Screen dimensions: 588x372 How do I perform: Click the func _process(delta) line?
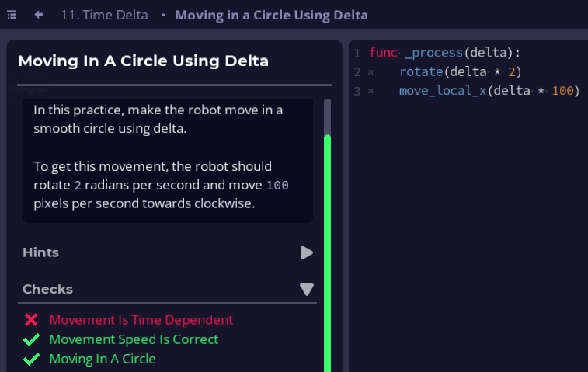pyautogui.click(x=445, y=53)
